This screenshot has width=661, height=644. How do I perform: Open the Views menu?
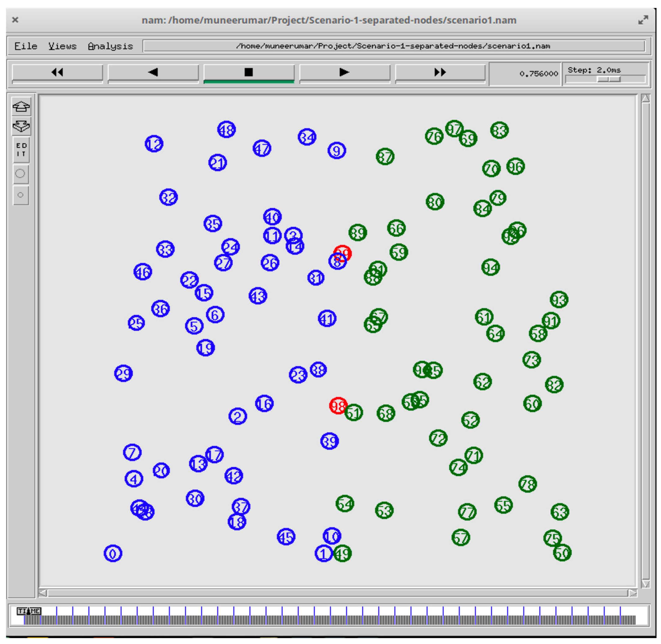[x=62, y=46]
